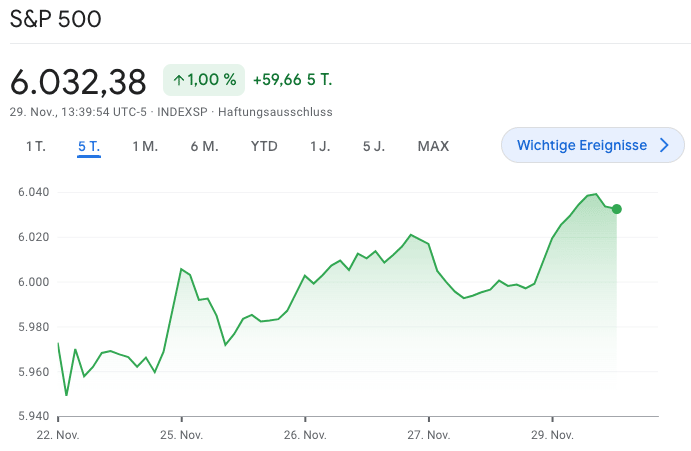Switch chart to 6M. range
691x451 pixels.
coord(204,146)
